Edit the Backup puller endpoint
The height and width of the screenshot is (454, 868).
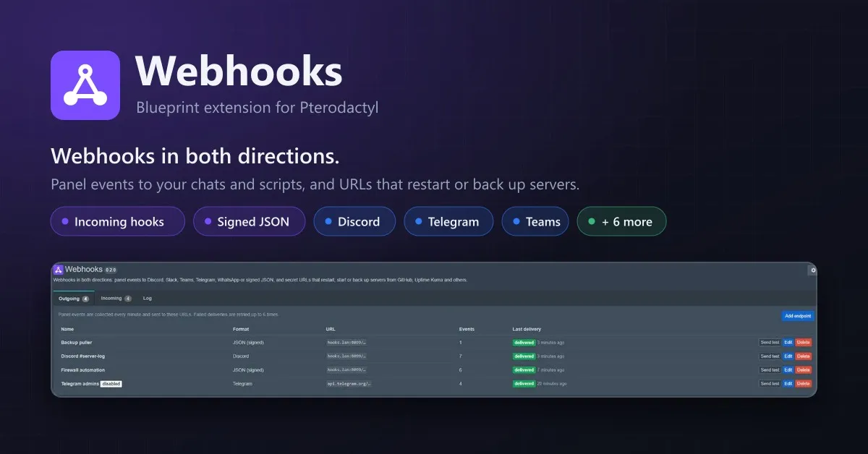click(x=788, y=342)
